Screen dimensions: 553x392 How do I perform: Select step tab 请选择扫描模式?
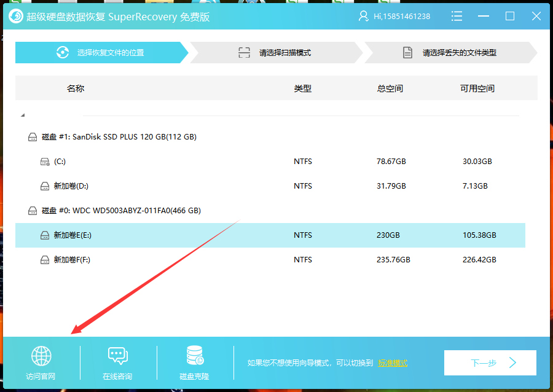coord(276,52)
